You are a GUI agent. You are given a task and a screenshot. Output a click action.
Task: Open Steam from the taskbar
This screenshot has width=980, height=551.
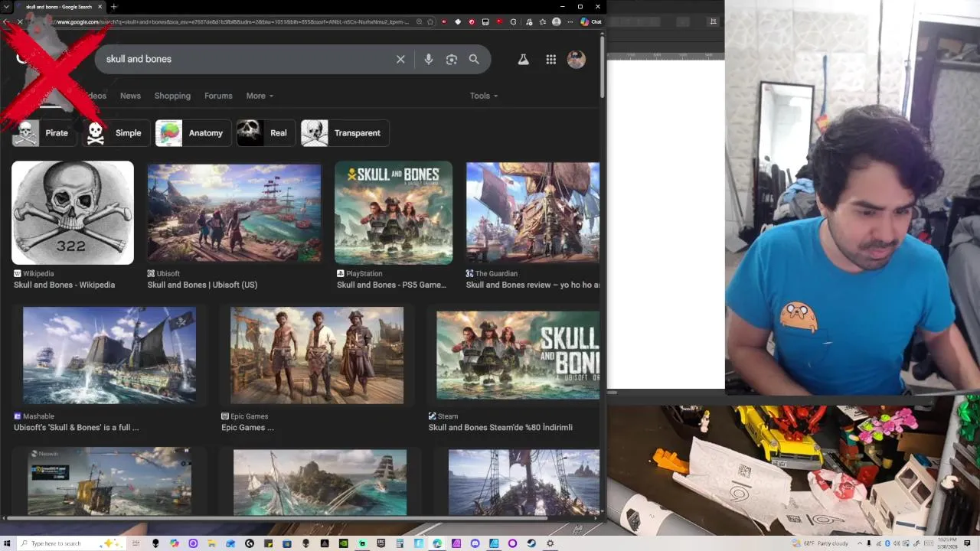(x=531, y=543)
